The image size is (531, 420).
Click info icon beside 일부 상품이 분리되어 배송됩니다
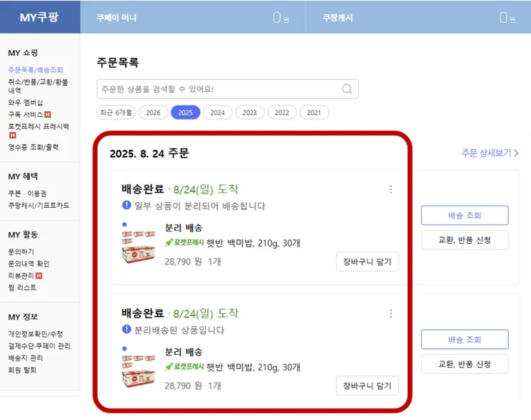(126, 205)
